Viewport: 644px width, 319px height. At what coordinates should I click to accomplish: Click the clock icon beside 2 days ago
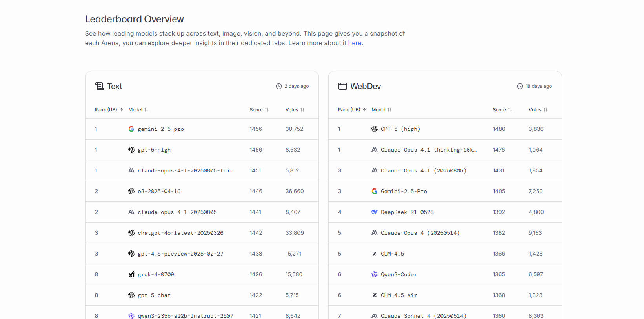click(279, 86)
